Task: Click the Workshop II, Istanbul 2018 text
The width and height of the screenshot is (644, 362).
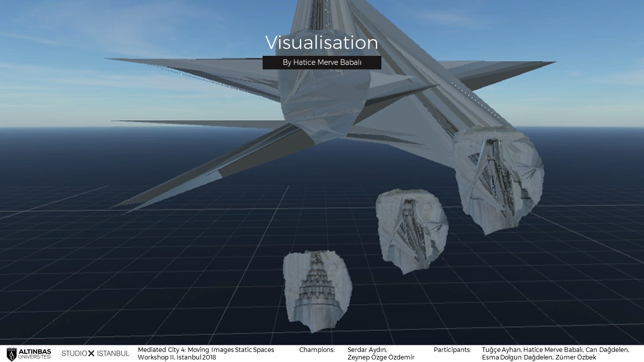Action: [177, 357]
